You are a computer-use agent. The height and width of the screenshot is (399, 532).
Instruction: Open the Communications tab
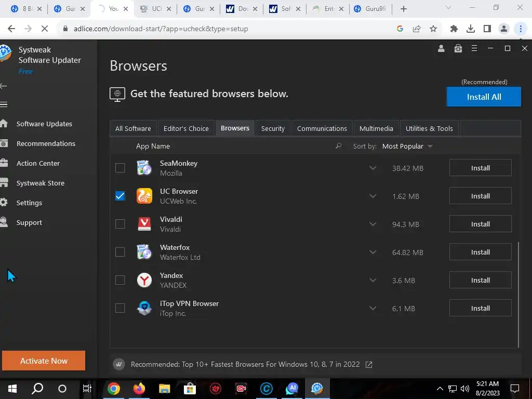point(322,129)
